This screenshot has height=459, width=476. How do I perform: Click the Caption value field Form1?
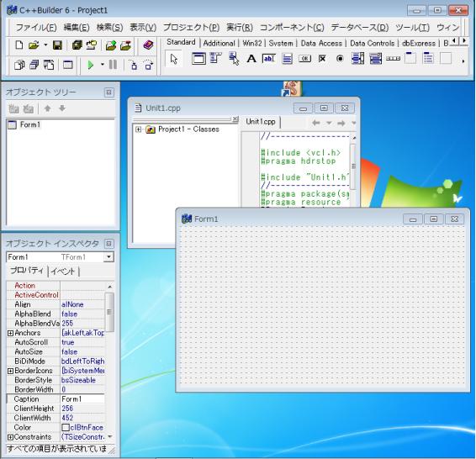(82, 399)
